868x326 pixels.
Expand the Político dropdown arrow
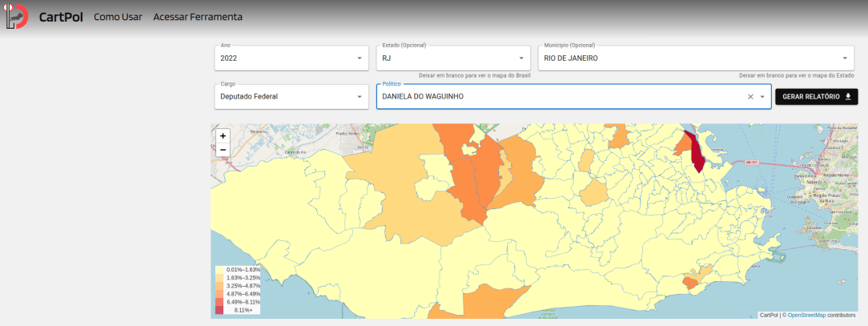coord(762,97)
